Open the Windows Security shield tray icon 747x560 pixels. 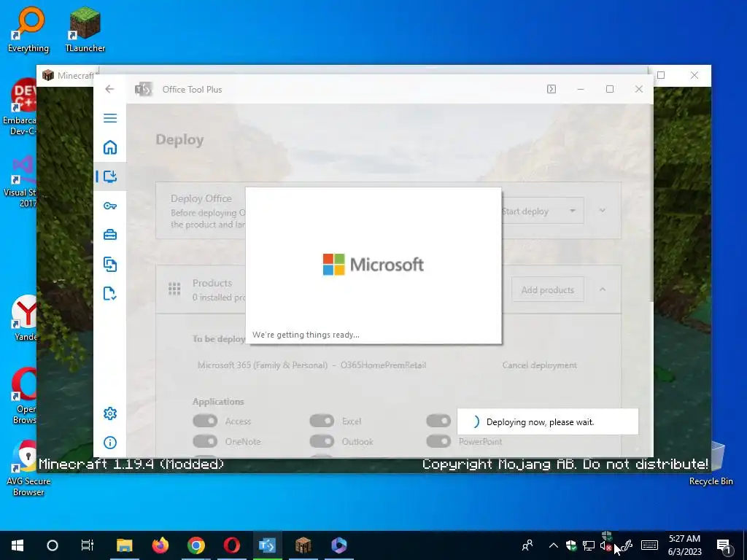click(570, 545)
